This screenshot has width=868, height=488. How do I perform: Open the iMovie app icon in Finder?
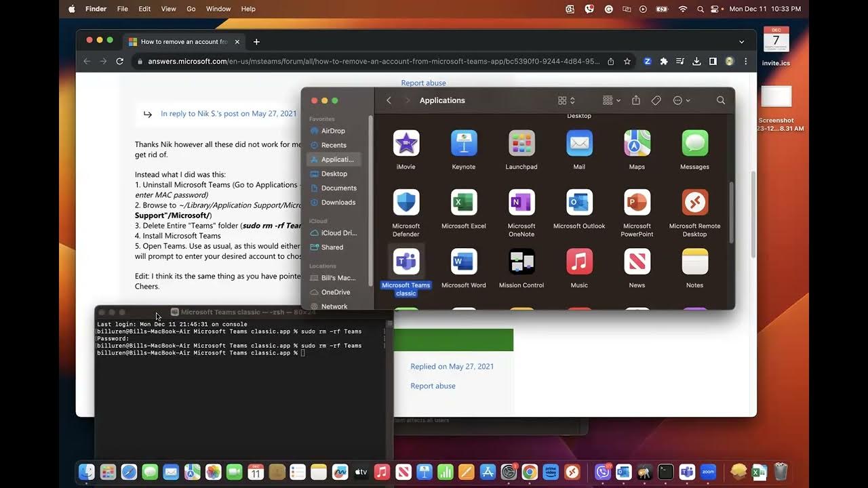pos(406,144)
